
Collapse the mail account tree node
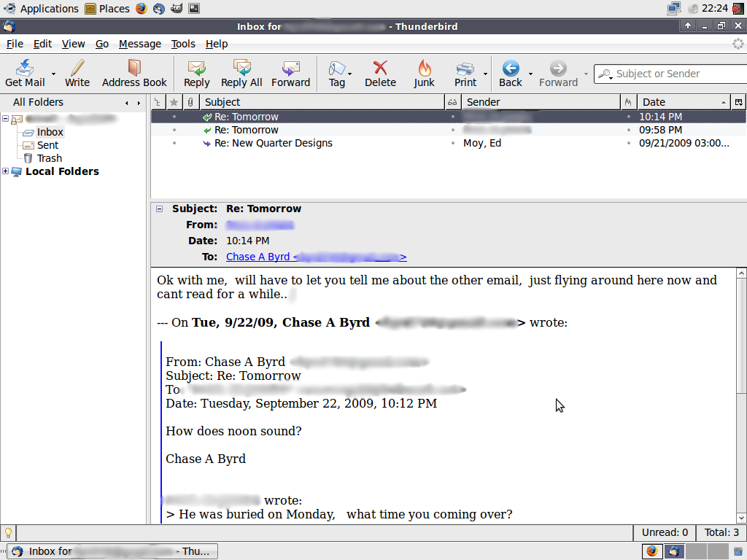(x=5, y=119)
